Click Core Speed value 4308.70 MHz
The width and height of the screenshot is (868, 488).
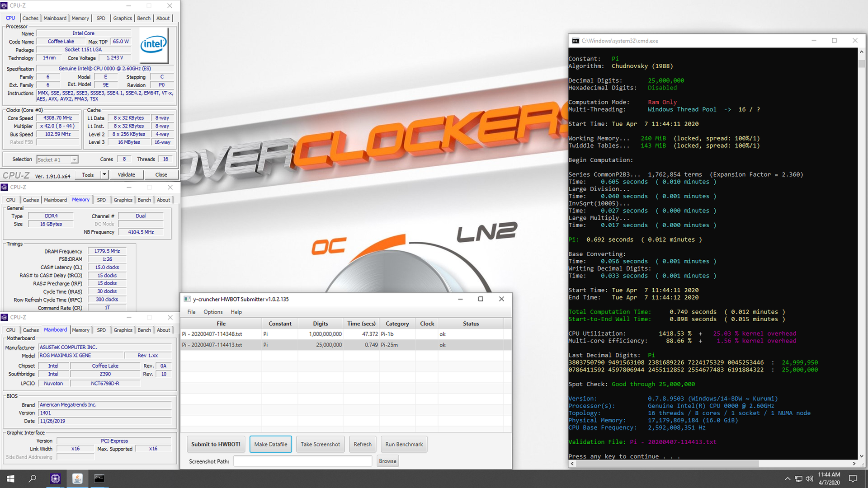57,118
